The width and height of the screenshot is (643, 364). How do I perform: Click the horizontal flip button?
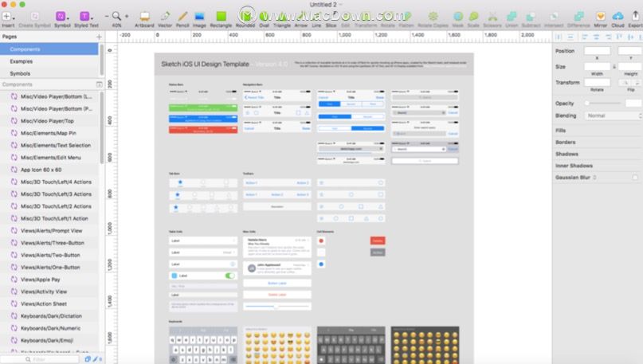tap(626, 82)
